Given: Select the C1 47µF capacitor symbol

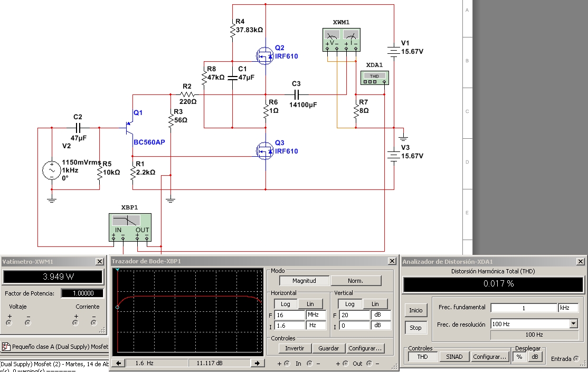Looking at the screenshot, I should [x=232, y=78].
